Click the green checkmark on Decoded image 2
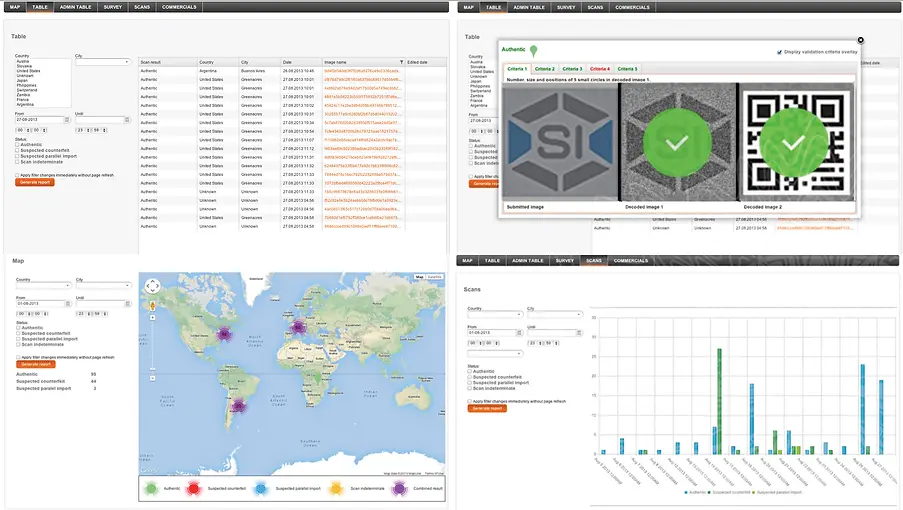Viewport: 903px width, 510px height. tap(794, 142)
